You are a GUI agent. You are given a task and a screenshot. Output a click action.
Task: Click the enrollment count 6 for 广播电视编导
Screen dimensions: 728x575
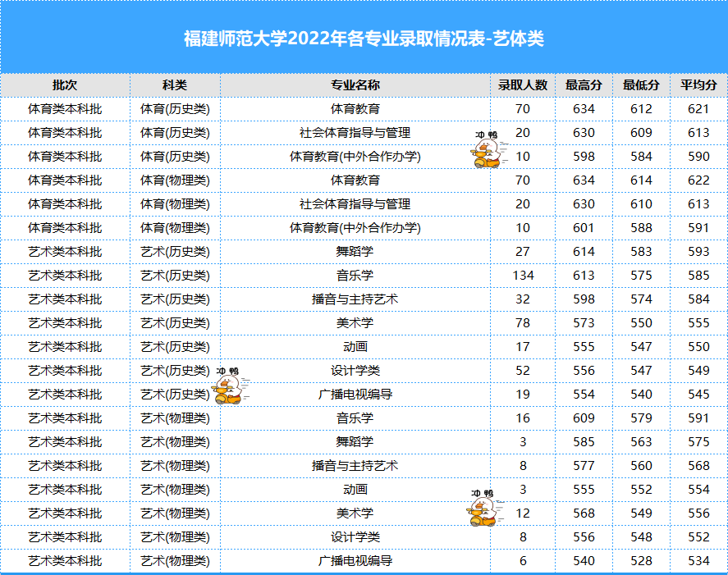tap(523, 561)
